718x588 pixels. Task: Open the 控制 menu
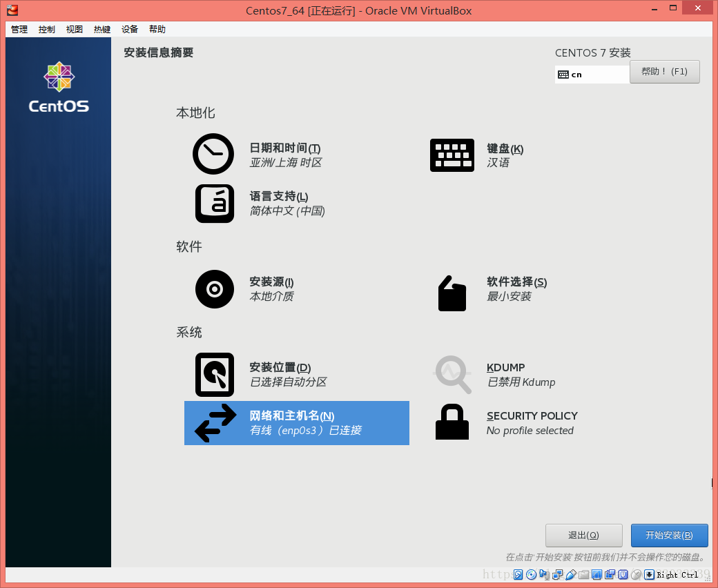tap(47, 29)
